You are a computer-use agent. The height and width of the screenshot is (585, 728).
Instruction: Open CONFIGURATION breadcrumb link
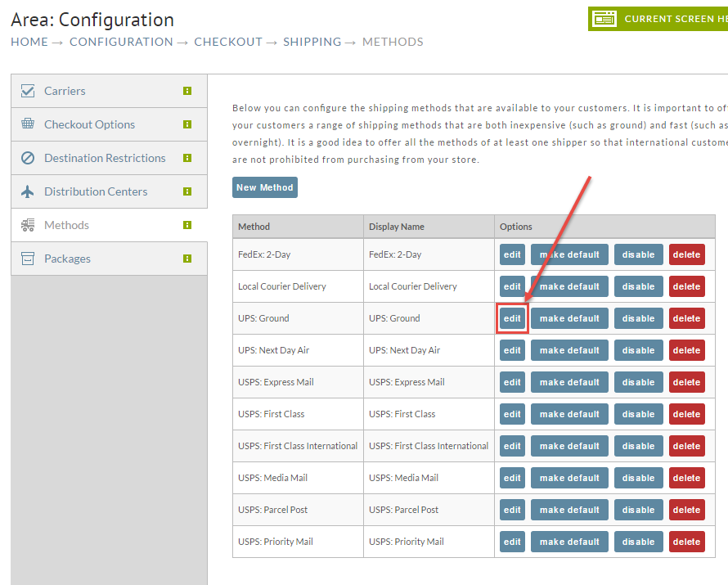[x=121, y=42]
